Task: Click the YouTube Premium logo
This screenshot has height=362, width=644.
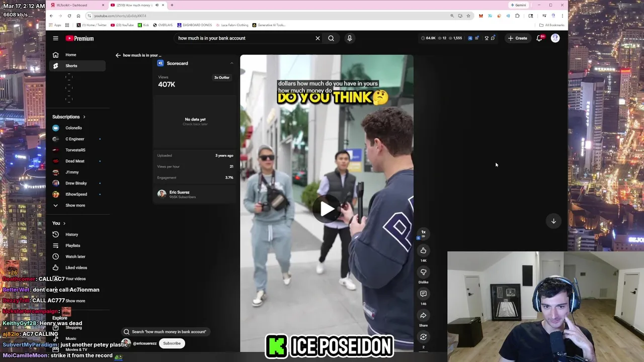Action: coord(79,38)
